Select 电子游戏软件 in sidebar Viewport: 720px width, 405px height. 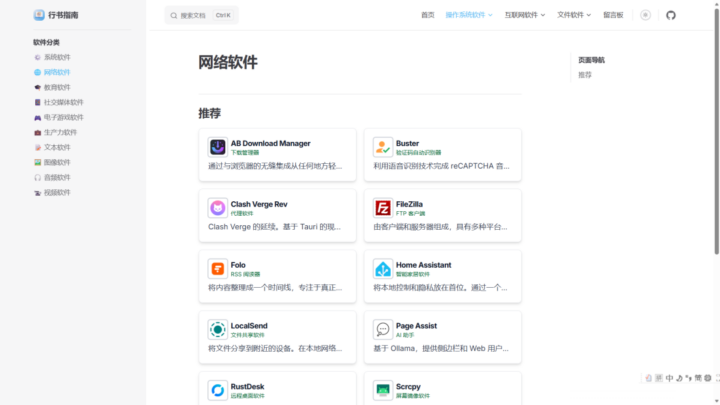click(x=63, y=118)
